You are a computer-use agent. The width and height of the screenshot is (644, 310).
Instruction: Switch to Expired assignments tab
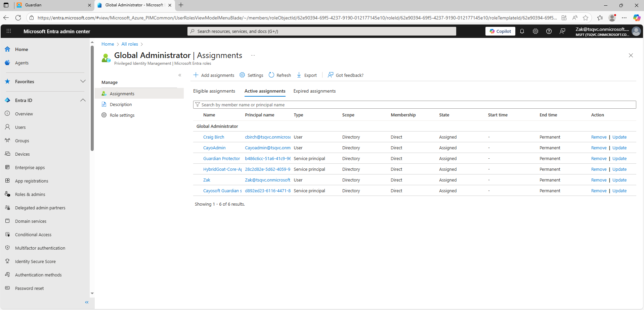[x=314, y=91]
